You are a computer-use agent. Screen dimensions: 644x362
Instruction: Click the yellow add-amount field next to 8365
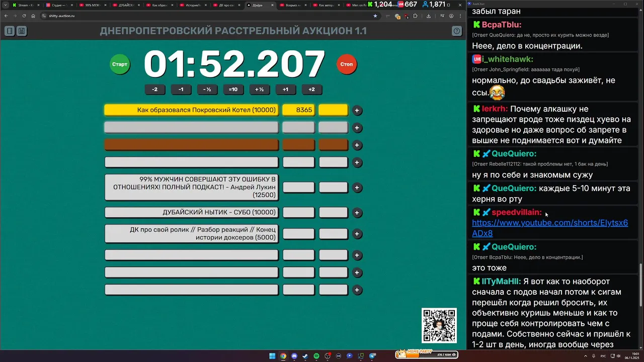[333, 110]
